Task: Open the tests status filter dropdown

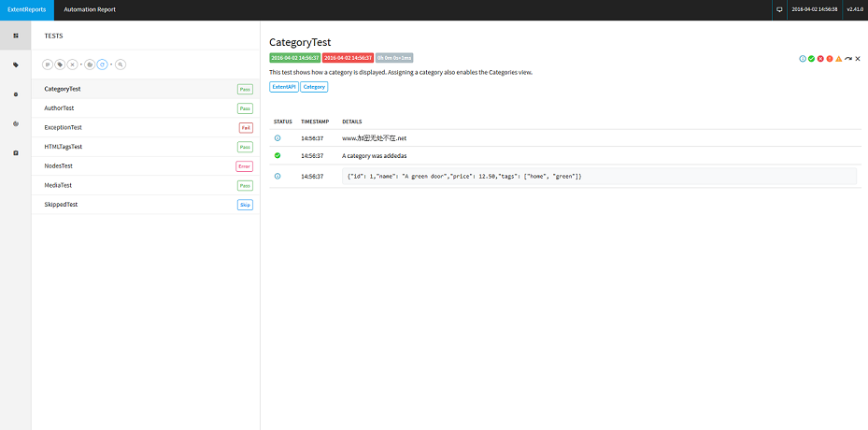Action: [x=48, y=64]
